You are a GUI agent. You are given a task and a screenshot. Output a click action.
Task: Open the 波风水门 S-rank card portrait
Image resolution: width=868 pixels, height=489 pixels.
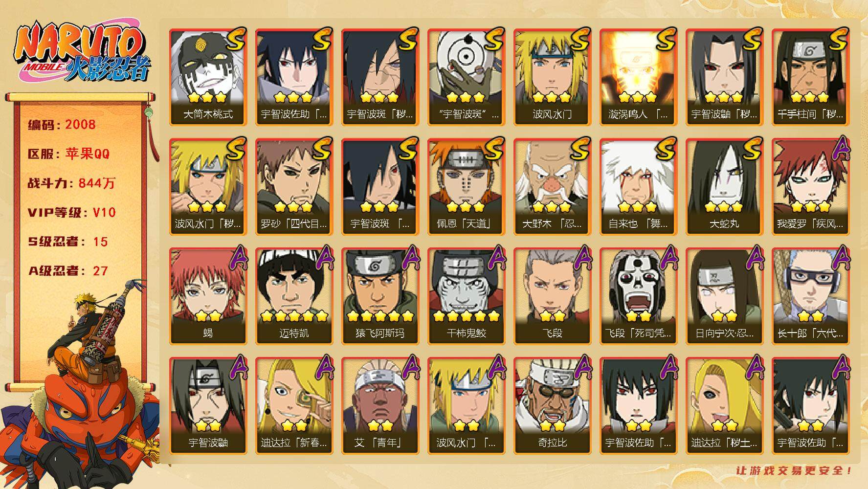(552, 77)
